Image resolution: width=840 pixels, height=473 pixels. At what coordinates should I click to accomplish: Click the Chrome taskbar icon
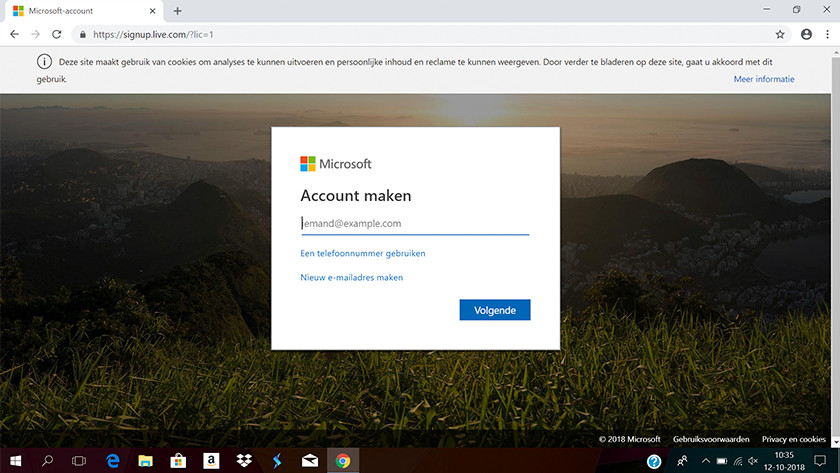tap(343, 461)
